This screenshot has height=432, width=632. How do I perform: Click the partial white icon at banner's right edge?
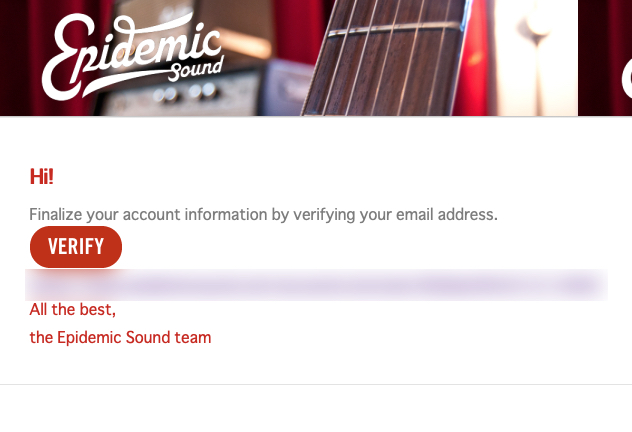[x=626, y=78]
